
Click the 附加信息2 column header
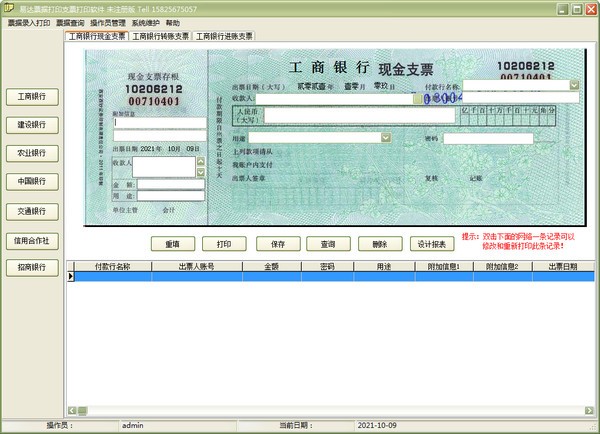click(503, 266)
